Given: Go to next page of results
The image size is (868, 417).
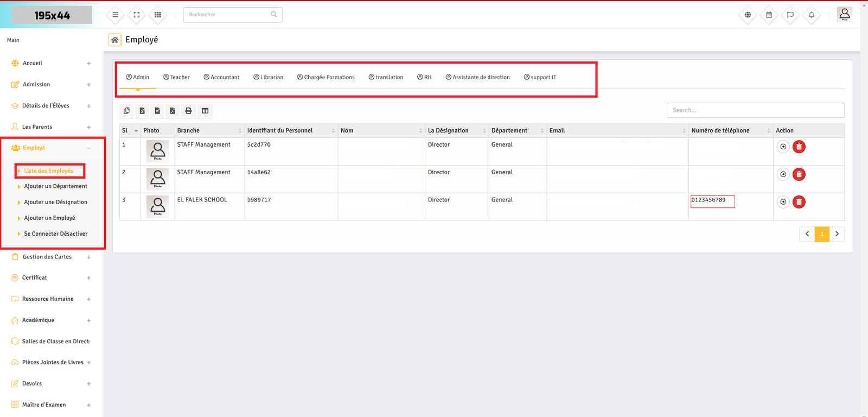Looking at the screenshot, I should tap(837, 234).
